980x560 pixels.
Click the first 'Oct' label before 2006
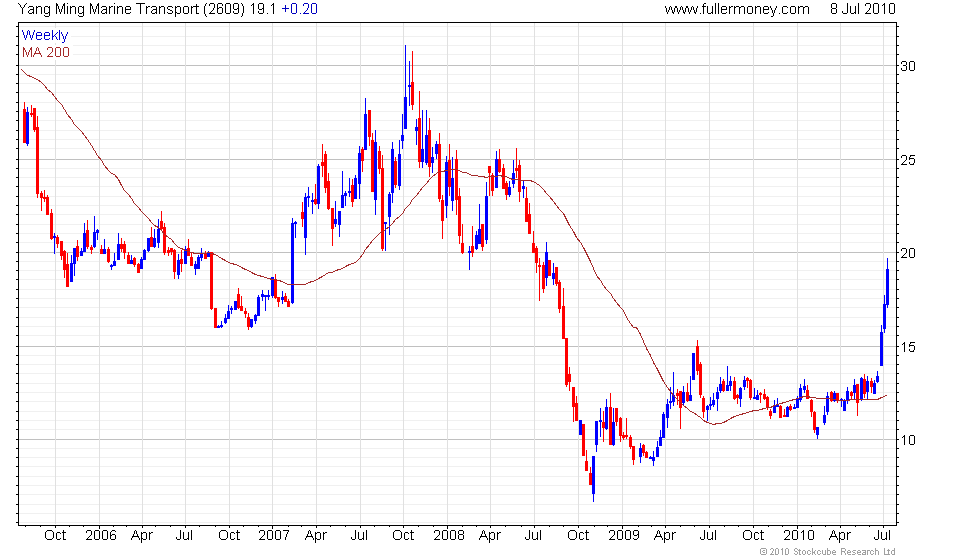point(55,535)
